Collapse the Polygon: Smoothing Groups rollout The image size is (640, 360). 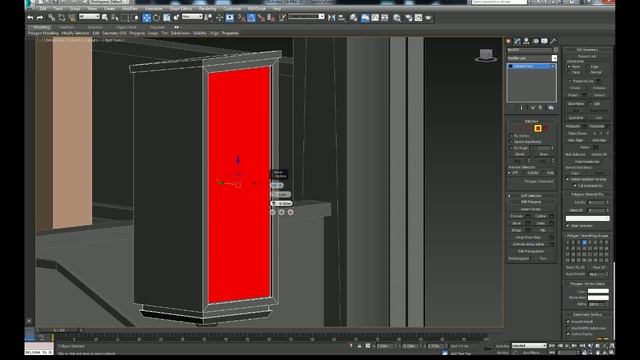click(x=587, y=236)
